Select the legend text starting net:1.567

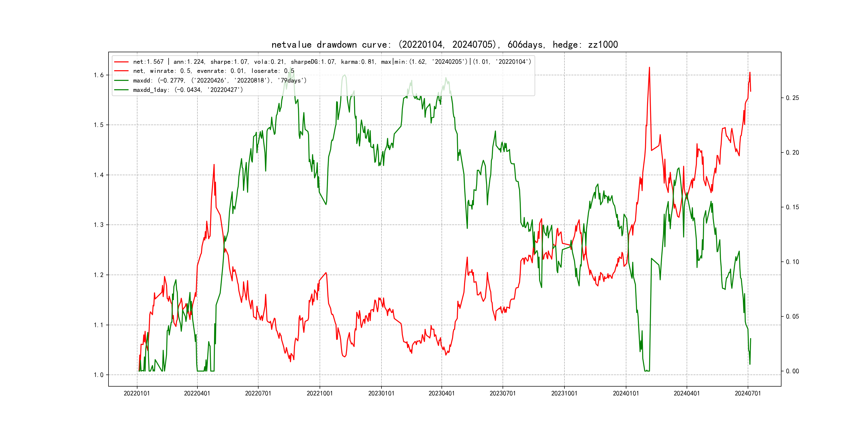332,62
